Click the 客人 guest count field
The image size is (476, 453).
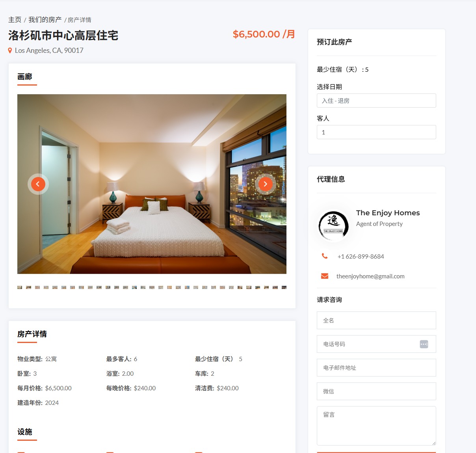376,132
